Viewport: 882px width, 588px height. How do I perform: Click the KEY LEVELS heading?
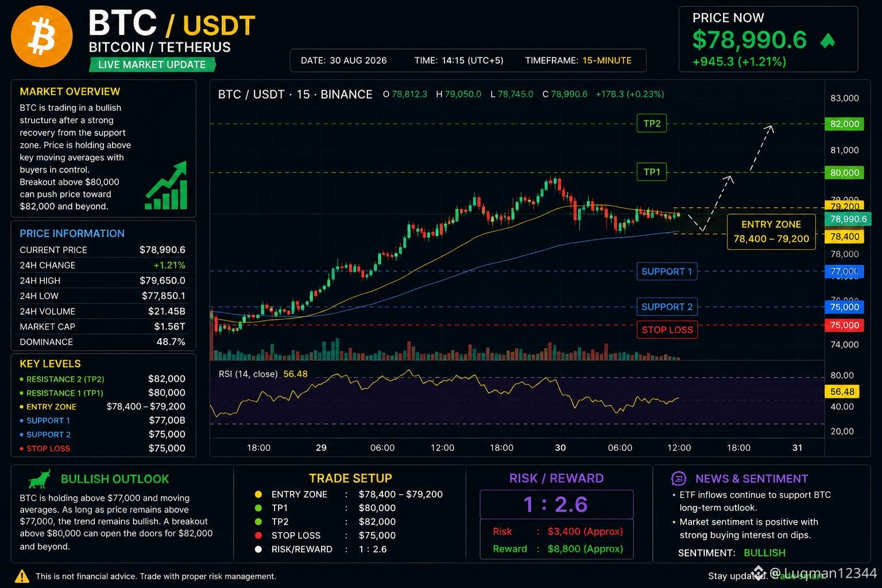(x=50, y=364)
